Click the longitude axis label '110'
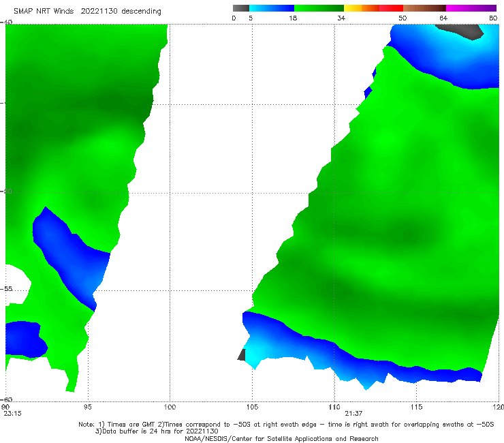The image size is (504, 443). coord(334,408)
